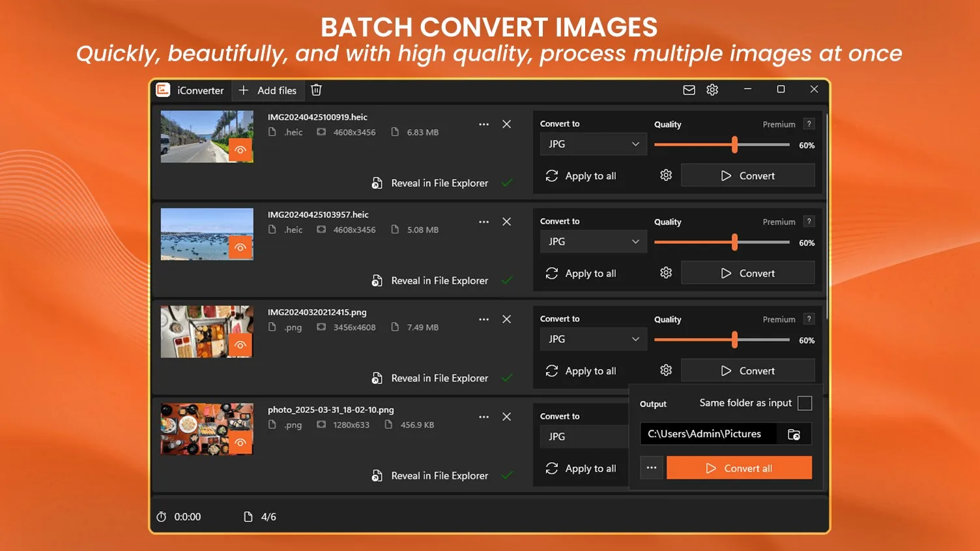Apply to all for IMG20240425103957.heic row
Screen dimensions: 980x551
pyautogui.click(x=581, y=274)
